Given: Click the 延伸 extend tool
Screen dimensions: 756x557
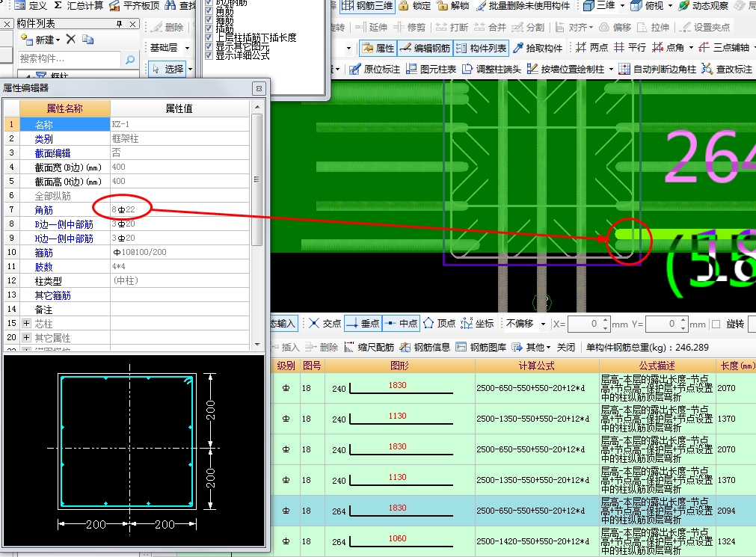Looking at the screenshot, I should [371, 27].
